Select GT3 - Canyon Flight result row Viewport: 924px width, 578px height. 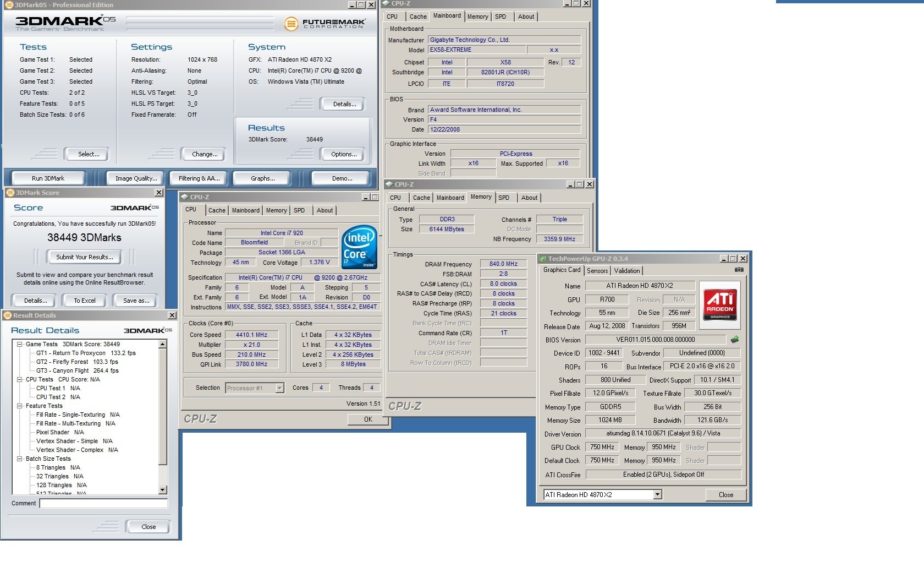[77, 370]
